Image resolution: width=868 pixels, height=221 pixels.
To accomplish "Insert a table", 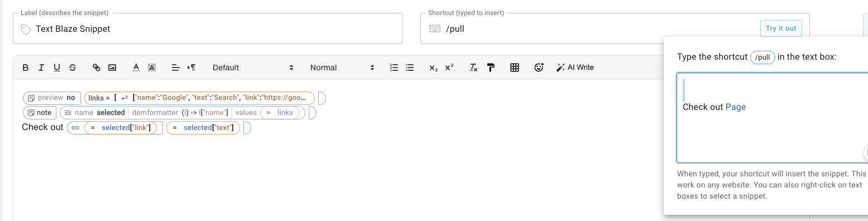I will click(515, 68).
